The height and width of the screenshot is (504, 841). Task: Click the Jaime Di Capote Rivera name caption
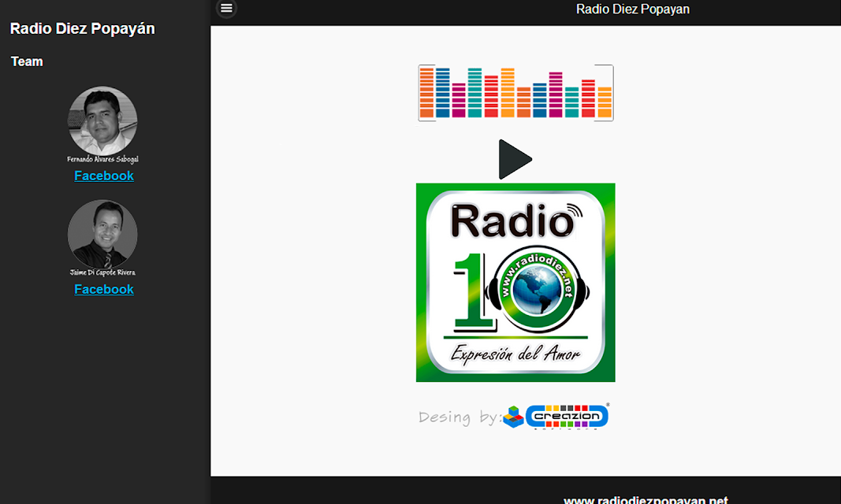tap(103, 272)
